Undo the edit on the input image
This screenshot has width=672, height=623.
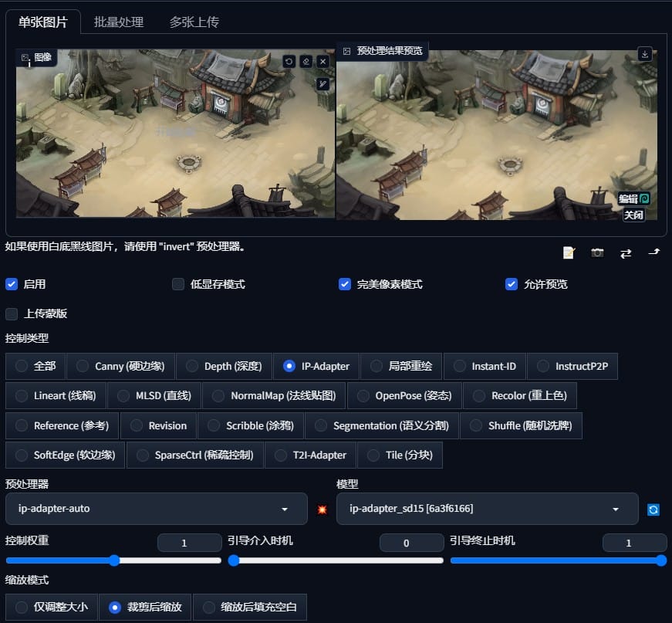tap(289, 62)
